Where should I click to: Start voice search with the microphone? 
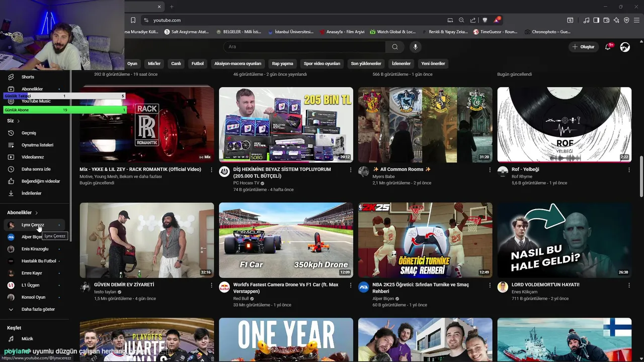[x=415, y=47]
